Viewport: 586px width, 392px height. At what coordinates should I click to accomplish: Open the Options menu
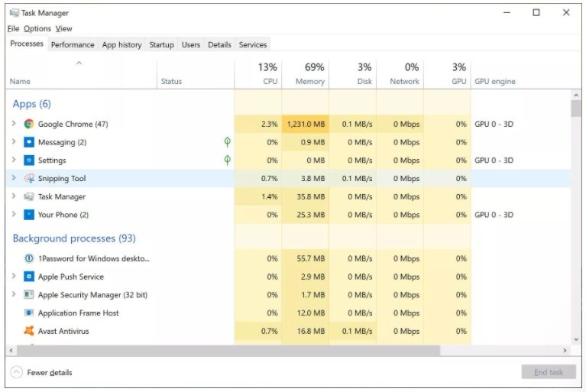tap(37, 28)
